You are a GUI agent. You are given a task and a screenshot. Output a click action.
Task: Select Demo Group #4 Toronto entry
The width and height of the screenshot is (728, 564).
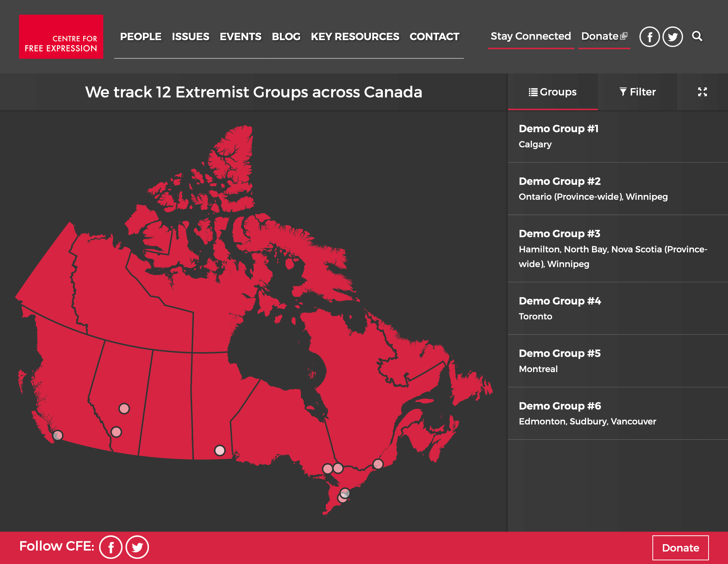(x=560, y=308)
